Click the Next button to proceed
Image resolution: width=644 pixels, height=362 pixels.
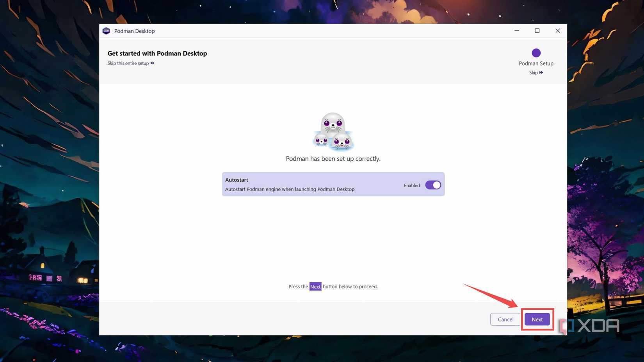(x=537, y=319)
